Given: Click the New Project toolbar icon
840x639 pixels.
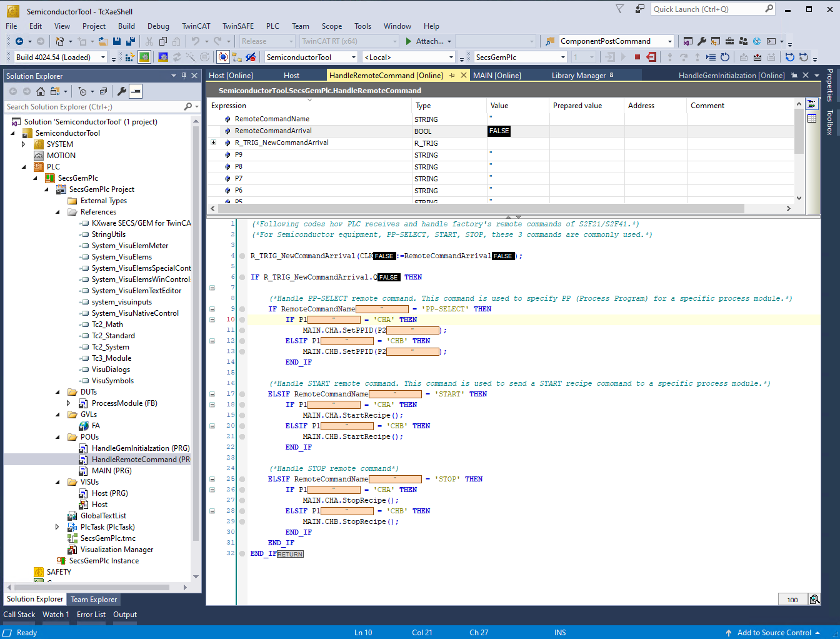Looking at the screenshot, I should pos(59,41).
